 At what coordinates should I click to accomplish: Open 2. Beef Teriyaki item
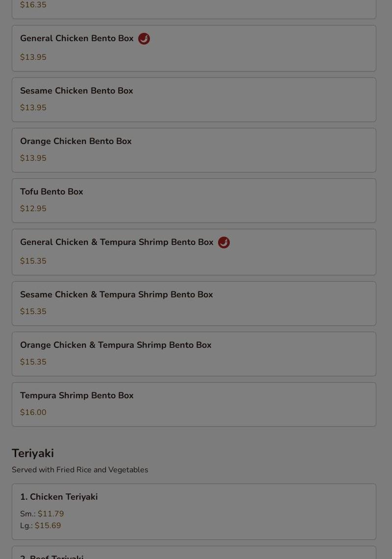point(194,553)
